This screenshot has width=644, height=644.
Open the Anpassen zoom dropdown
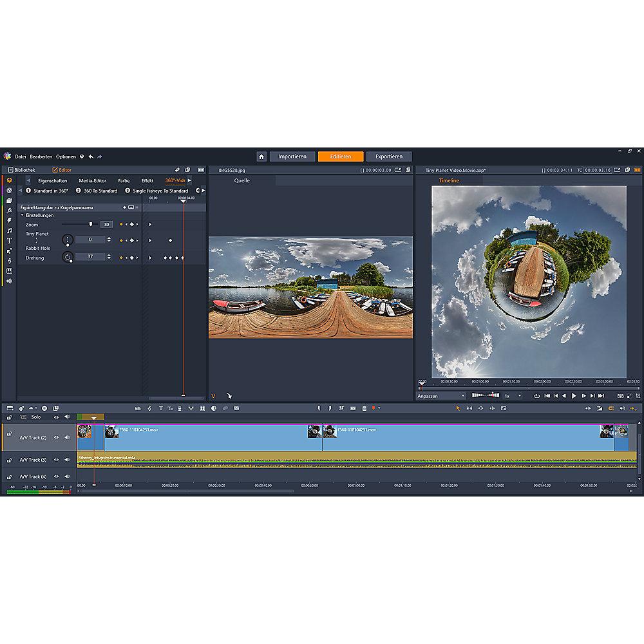point(440,396)
